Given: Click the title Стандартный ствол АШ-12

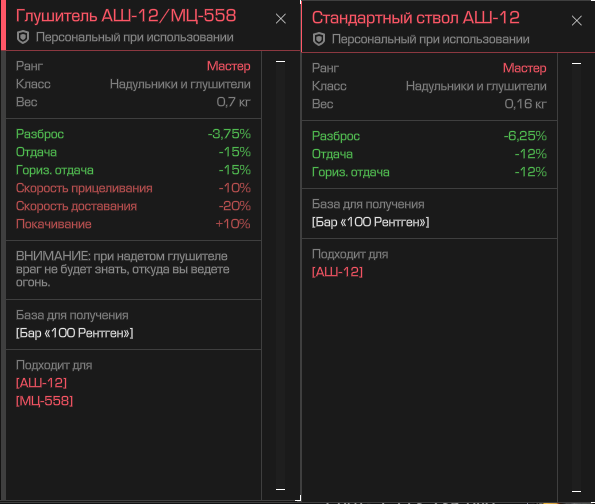Looking at the screenshot, I should pyautogui.click(x=416, y=18).
